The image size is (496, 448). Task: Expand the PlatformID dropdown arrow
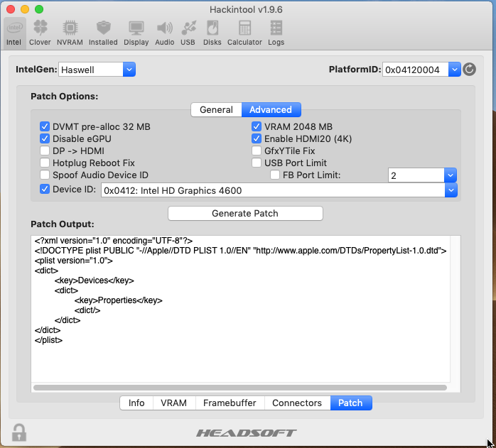[454, 70]
